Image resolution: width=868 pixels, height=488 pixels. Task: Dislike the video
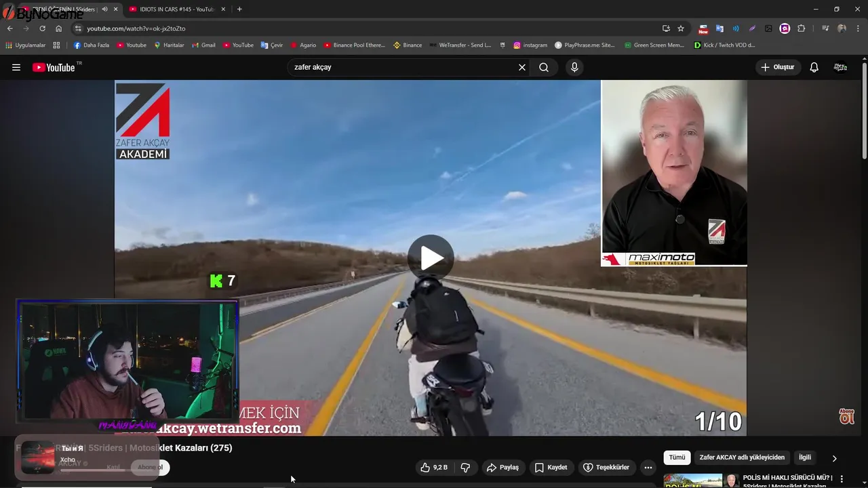[x=465, y=468]
